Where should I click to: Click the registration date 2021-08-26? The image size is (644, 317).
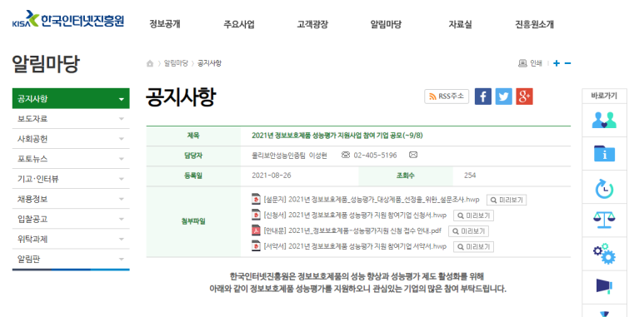pyautogui.click(x=271, y=176)
